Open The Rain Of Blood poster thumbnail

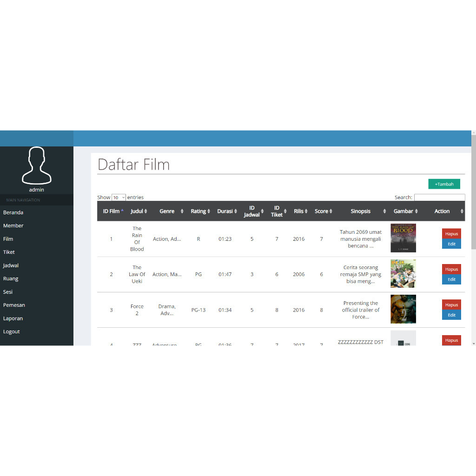(x=403, y=238)
